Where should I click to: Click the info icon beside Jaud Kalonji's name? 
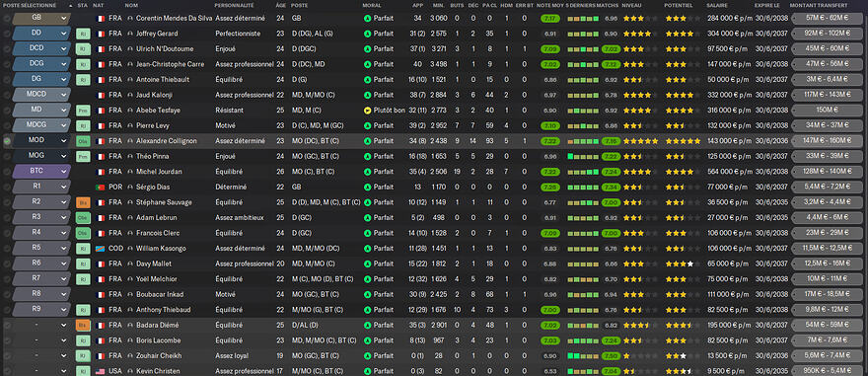(130, 96)
